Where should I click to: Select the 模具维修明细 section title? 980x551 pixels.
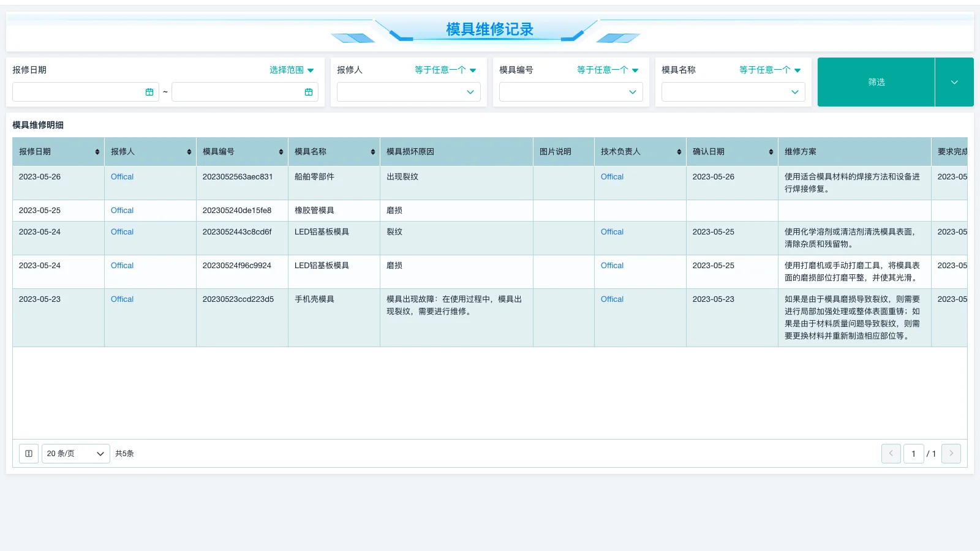coord(39,125)
